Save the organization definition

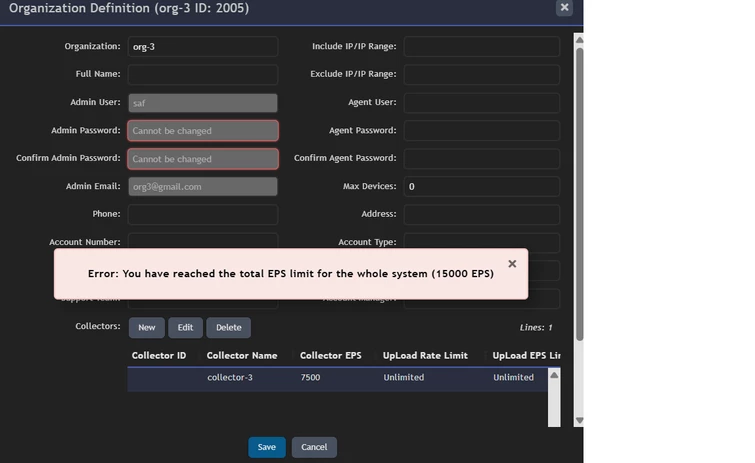point(267,447)
